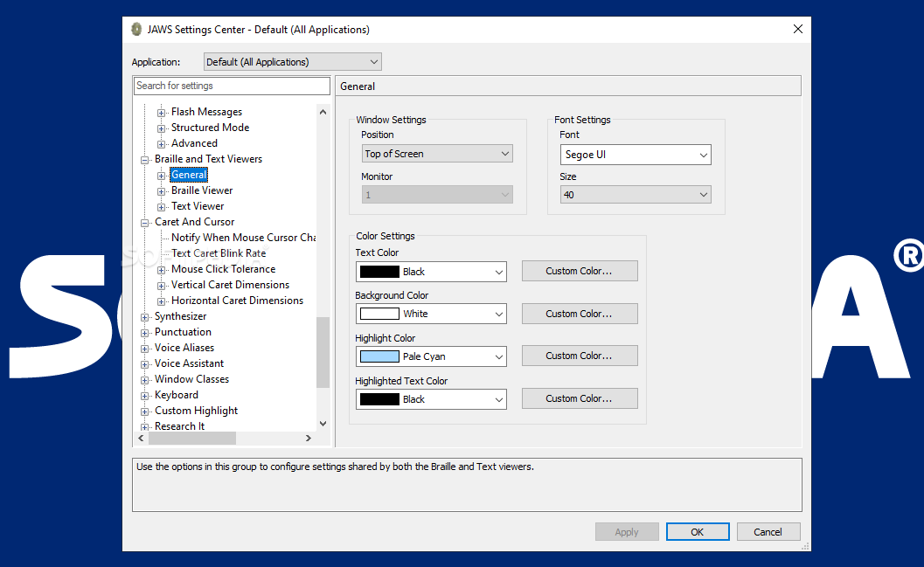The height and width of the screenshot is (567, 924).
Task: Open the Position dropdown
Action: pyautogui.click(x=437, y=154)
